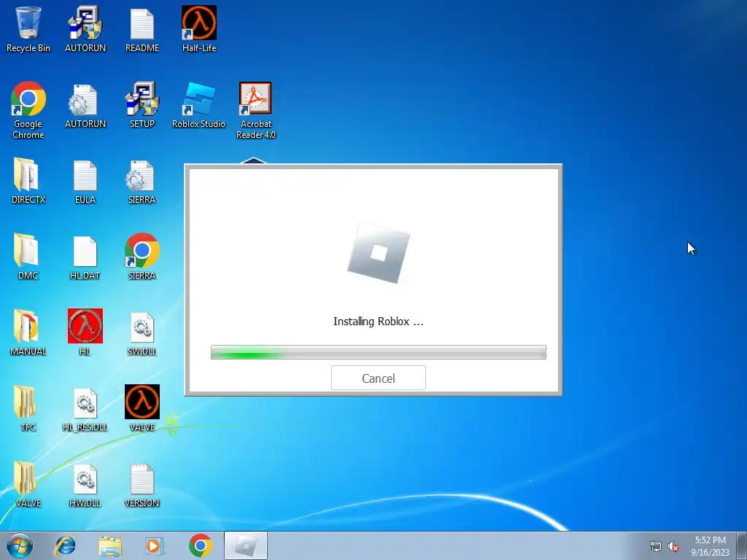Click the muted volume tray icon
This screenshot has width=747, height=560.
click(x=673, y=546)
